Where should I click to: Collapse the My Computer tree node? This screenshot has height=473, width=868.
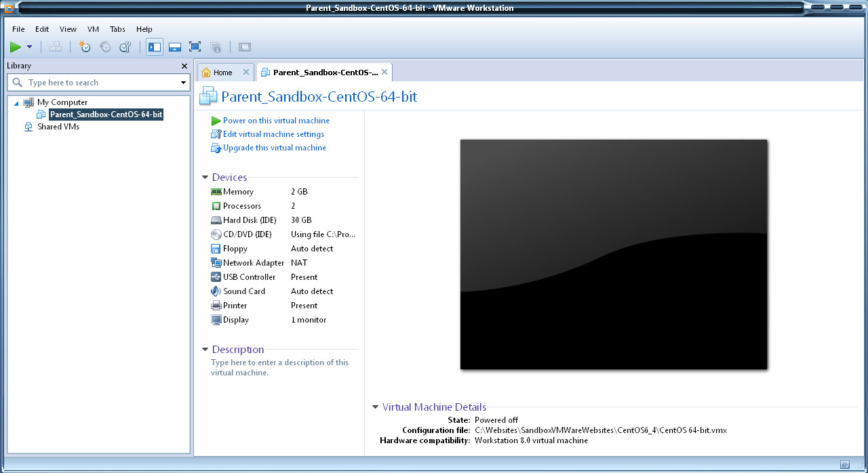16,103
